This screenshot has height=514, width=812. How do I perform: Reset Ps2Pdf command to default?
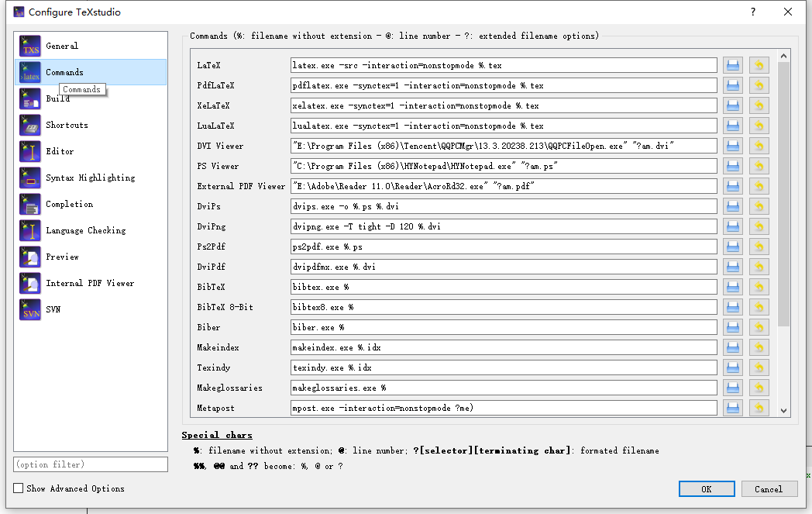(759, 247)
